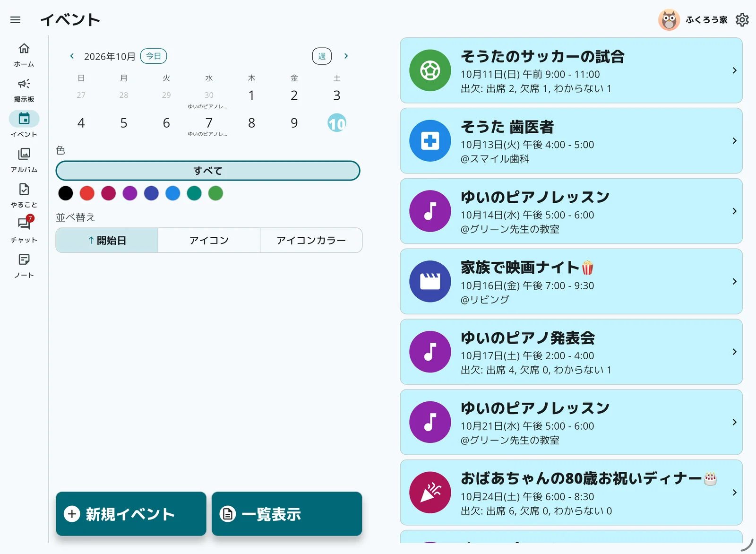
Task: Click the 今日 today button
Action: (x=154, y=56)
